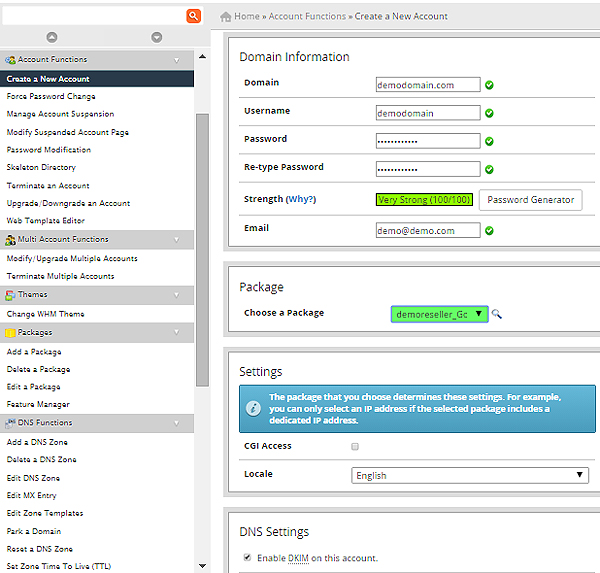Collapse the Account Functions section arrow
Image resolution: width=600 pixels, height=573 pixels.
tap(177, 60)
